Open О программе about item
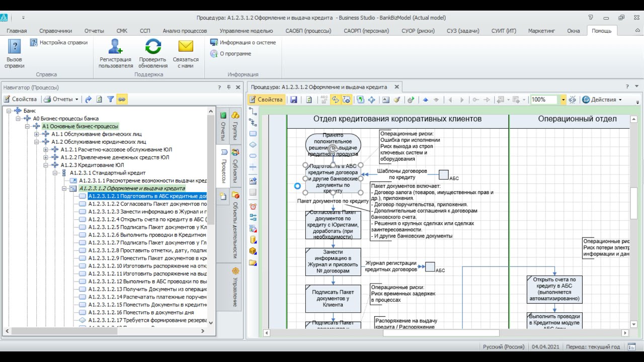This screenshot has width=644, height=362. [230, 54]
